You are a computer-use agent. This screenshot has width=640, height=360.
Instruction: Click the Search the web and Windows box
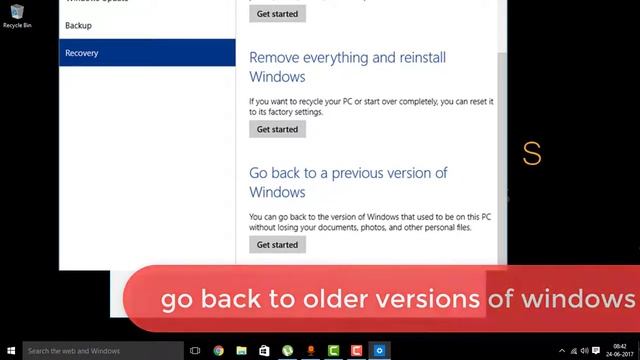103,351
